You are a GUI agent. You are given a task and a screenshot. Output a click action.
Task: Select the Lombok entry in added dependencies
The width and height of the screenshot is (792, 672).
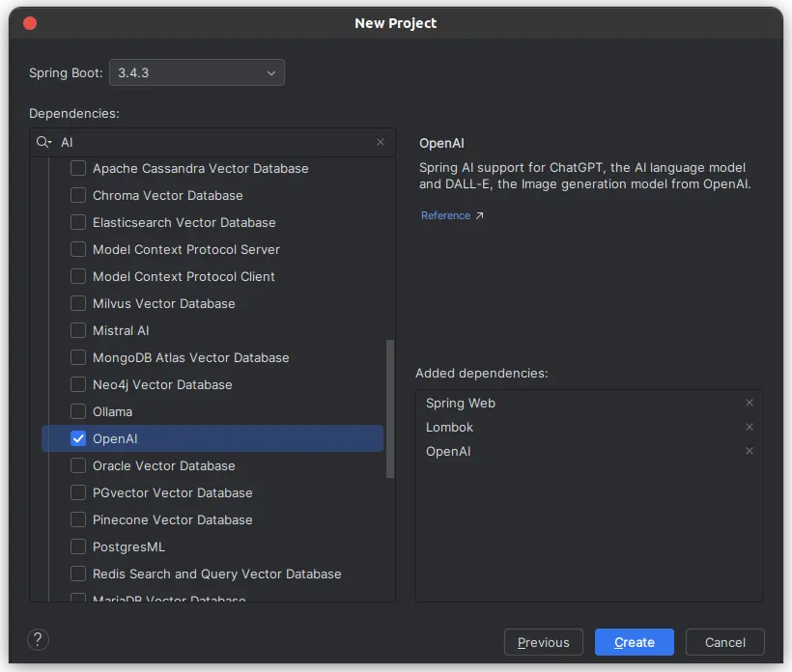pyautogui.click(x=589, y=427)
